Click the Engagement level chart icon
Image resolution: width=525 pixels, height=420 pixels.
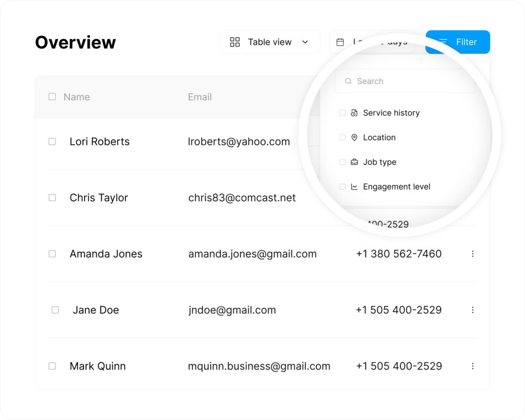(x=354, y=187)
